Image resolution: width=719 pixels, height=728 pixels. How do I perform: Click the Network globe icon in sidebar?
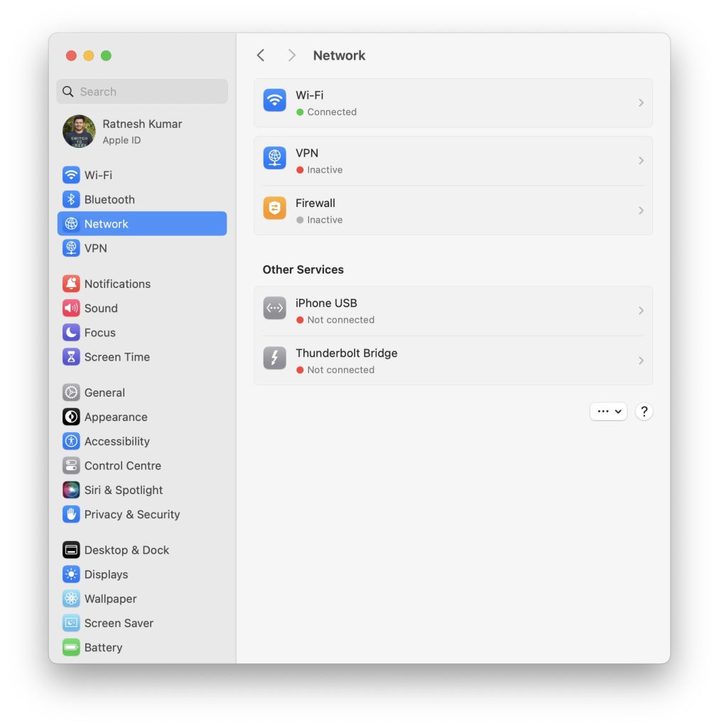(71, 224)
